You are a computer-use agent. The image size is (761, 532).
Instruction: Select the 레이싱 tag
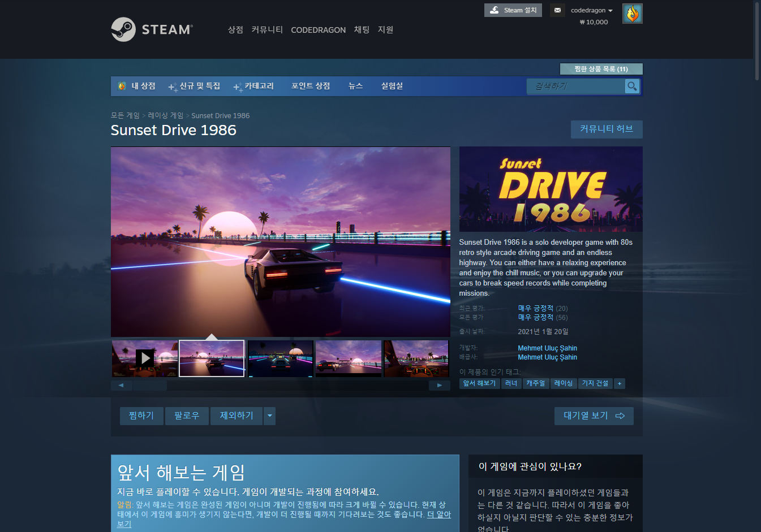pyautogui.click(x=564, y=383)
